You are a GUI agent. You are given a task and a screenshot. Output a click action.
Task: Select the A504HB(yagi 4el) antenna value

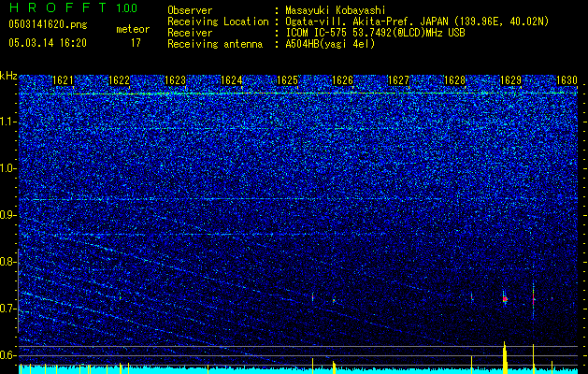(x=330, y=44)
